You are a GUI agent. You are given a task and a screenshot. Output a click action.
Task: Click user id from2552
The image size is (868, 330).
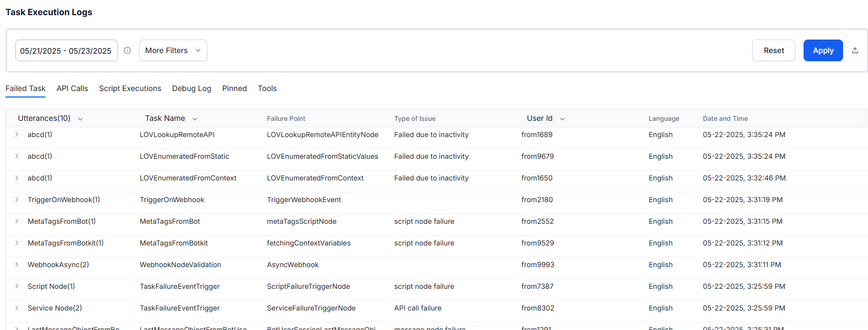point(538,221)
